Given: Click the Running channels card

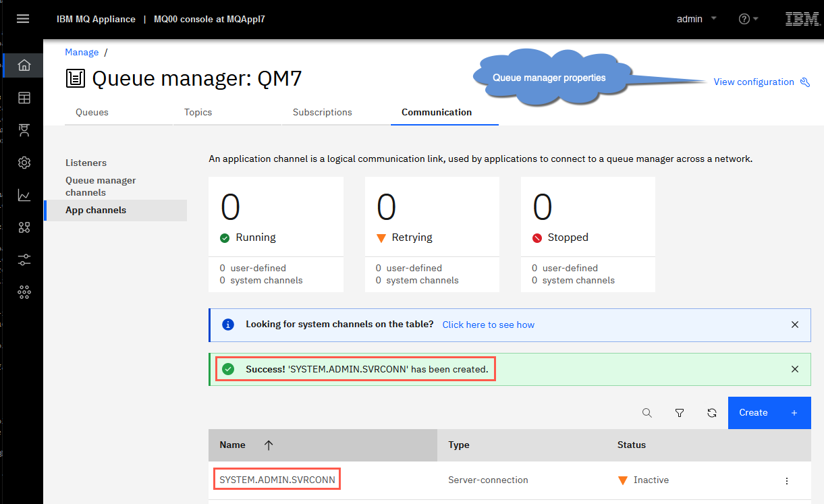Looking at the screenshot, I should pos(276,235).
